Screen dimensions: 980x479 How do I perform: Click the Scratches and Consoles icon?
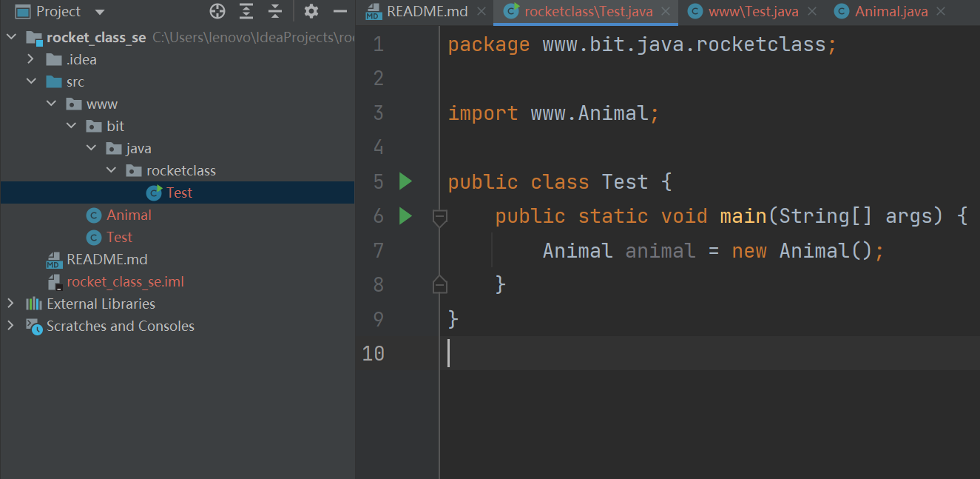34,326
